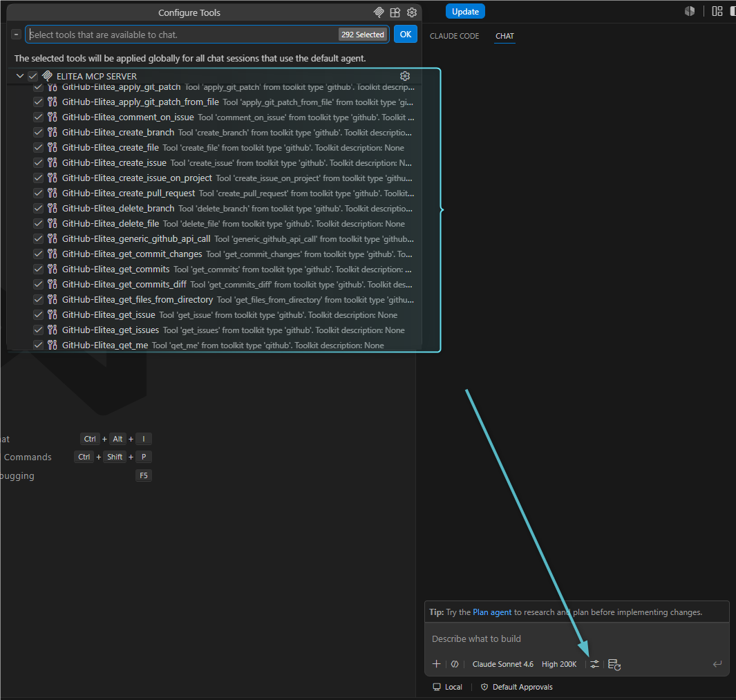The width and height of the screenshot is (736, 700).
Task: Uncheck GitHub-Elitea_delete_branch checkbox
Action: click(39, 208)
